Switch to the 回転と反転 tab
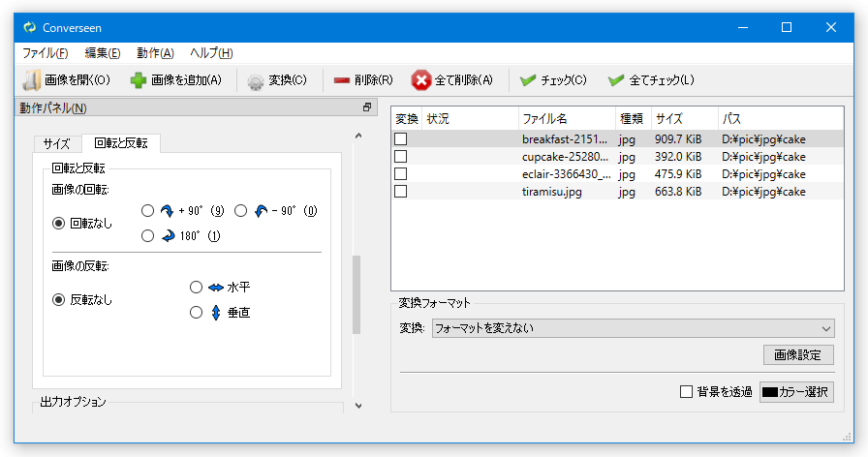 coord(121,143)
